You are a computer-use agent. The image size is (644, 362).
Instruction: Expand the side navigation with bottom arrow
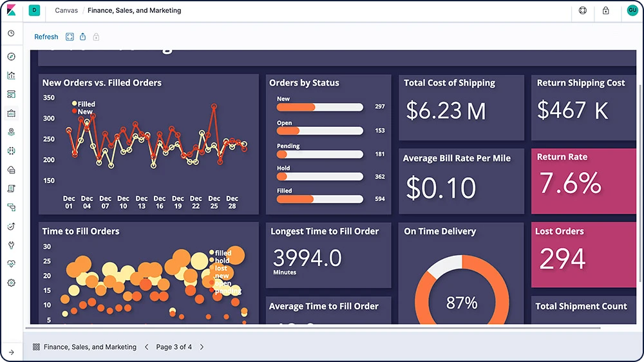12,352
